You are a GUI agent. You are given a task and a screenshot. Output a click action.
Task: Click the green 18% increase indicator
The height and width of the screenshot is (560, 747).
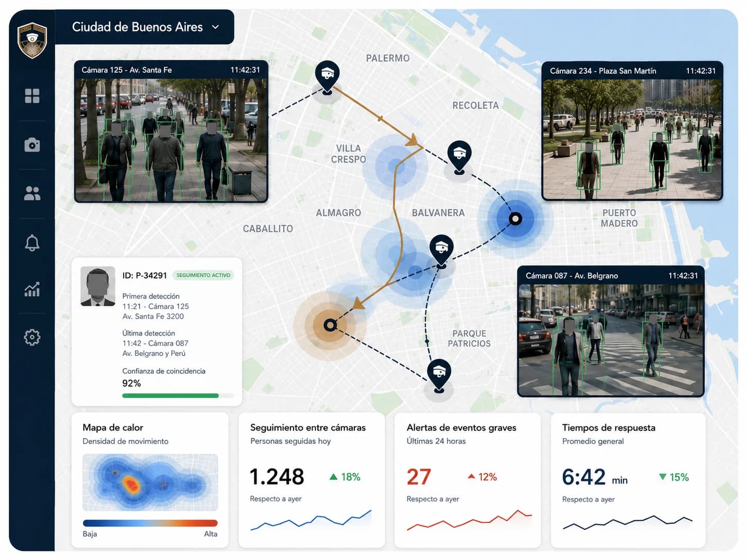[x=345, y=477]
